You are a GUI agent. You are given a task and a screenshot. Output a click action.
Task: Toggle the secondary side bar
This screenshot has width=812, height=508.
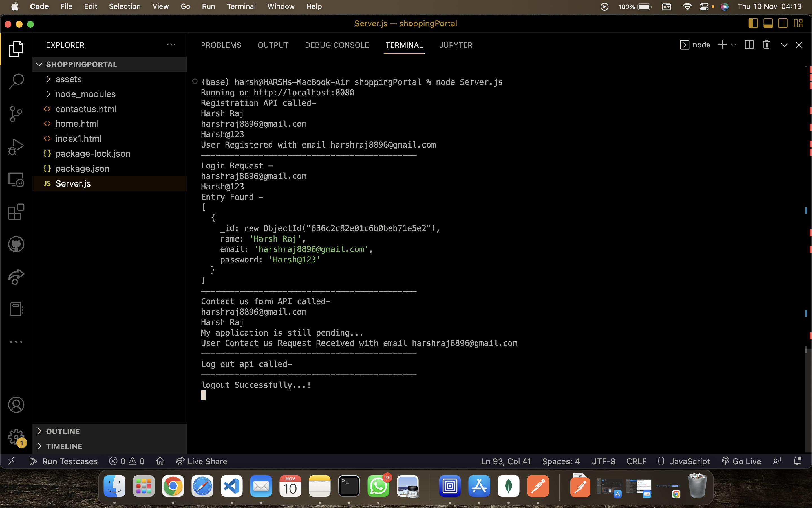click(783, 23)
